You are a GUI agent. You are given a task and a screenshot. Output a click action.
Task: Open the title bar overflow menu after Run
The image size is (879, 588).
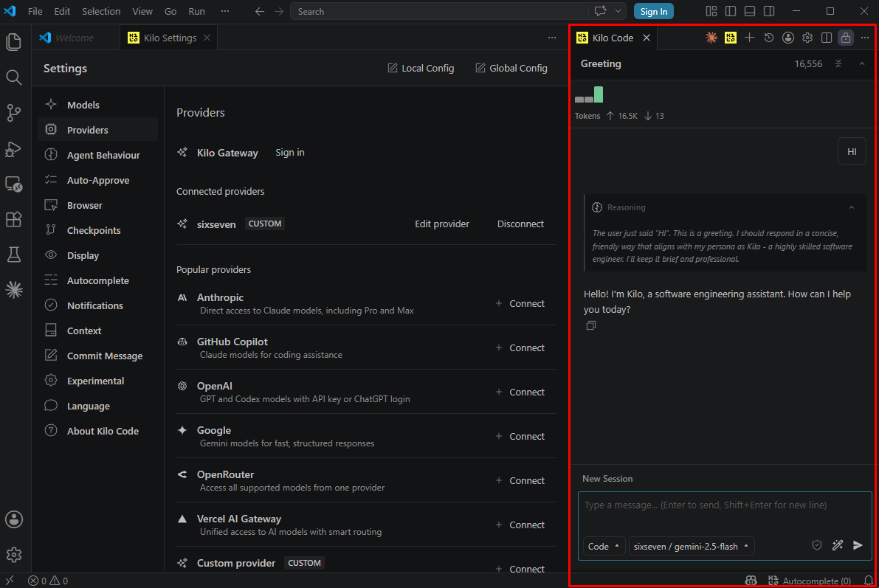pyautogui.click(x=225, y=11)
